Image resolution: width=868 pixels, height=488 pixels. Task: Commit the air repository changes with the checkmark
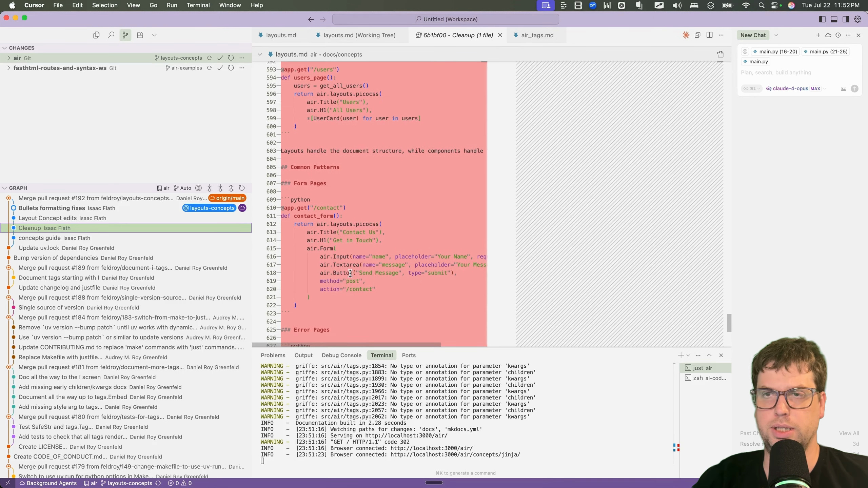(220, 58)
